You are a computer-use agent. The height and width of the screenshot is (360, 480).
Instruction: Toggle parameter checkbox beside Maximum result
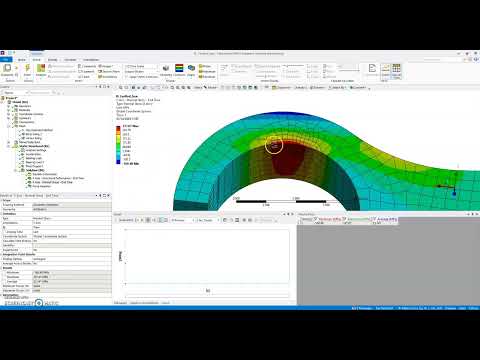(x=4, y=277)
